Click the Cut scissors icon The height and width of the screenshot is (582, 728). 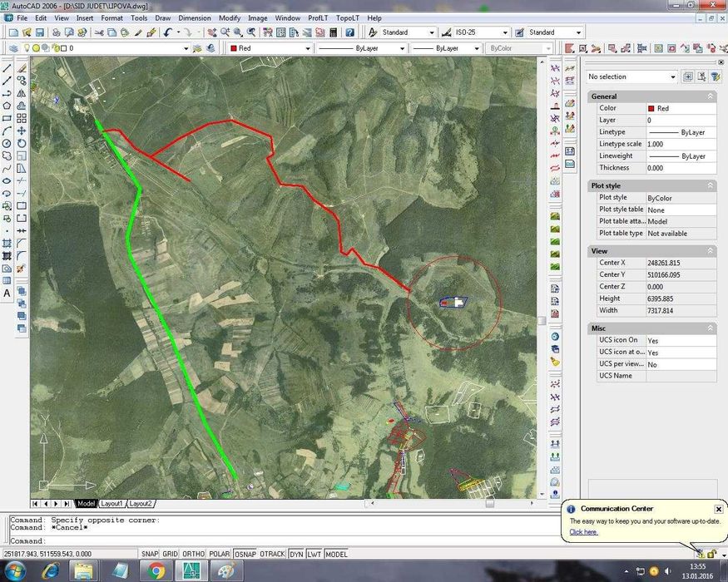[x=99, y=32]
